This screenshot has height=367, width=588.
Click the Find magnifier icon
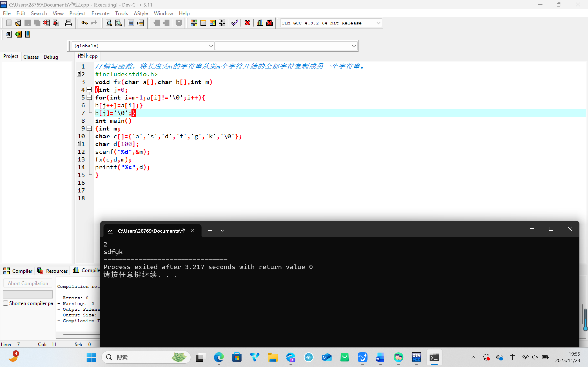tap(109, 23)
